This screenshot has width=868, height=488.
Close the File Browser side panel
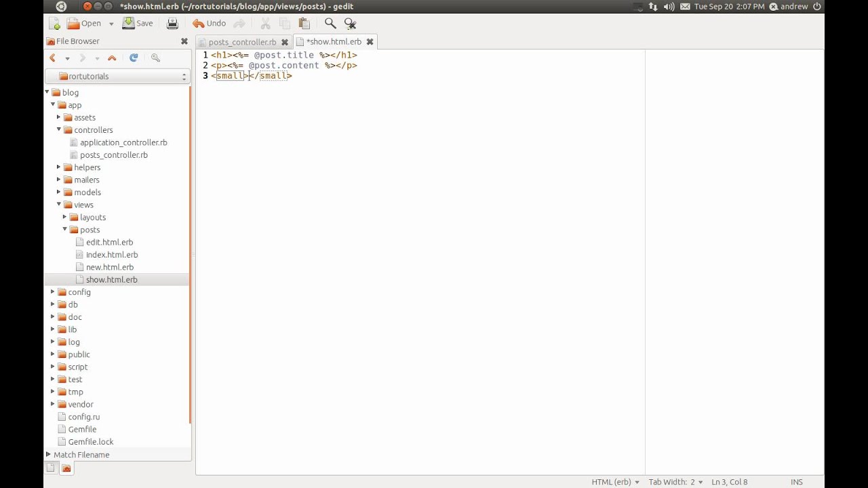[184, 41]
